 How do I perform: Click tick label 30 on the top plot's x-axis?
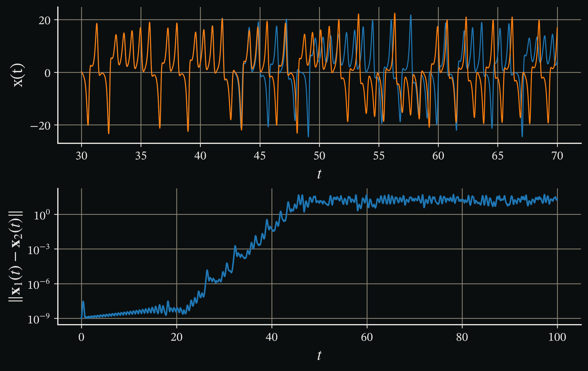pos(81,156)
